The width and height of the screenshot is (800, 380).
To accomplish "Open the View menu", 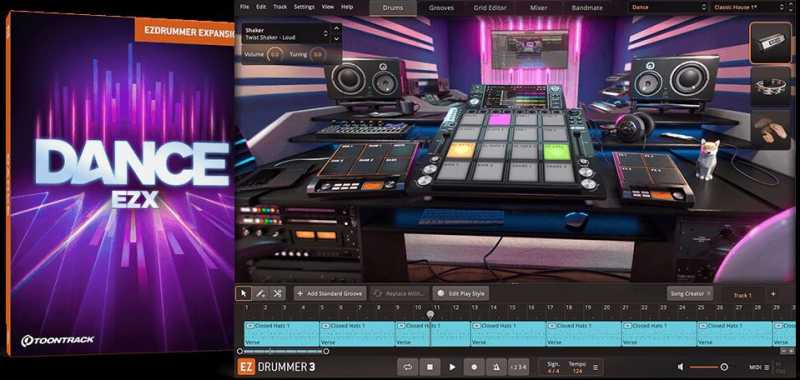I will 328,7.
